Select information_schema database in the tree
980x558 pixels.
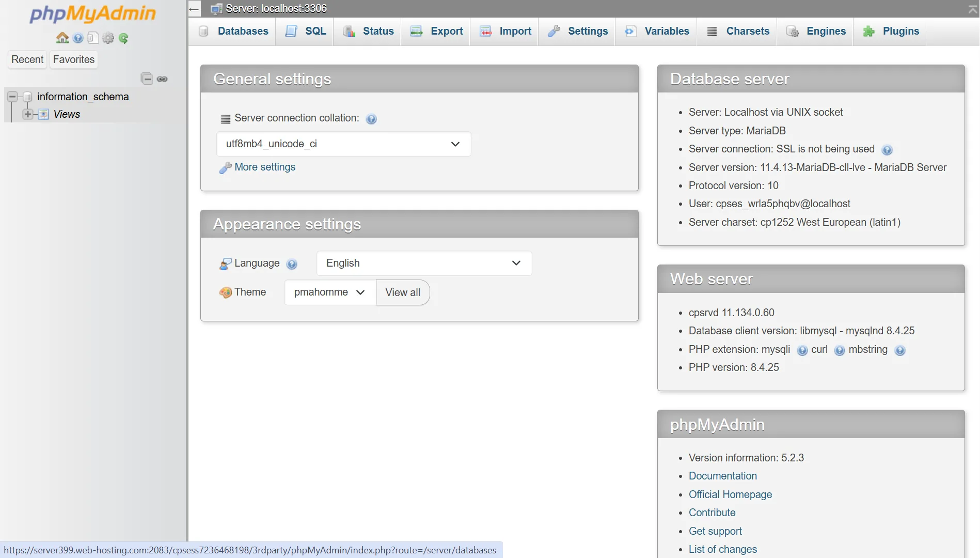[x=83, y=97]
